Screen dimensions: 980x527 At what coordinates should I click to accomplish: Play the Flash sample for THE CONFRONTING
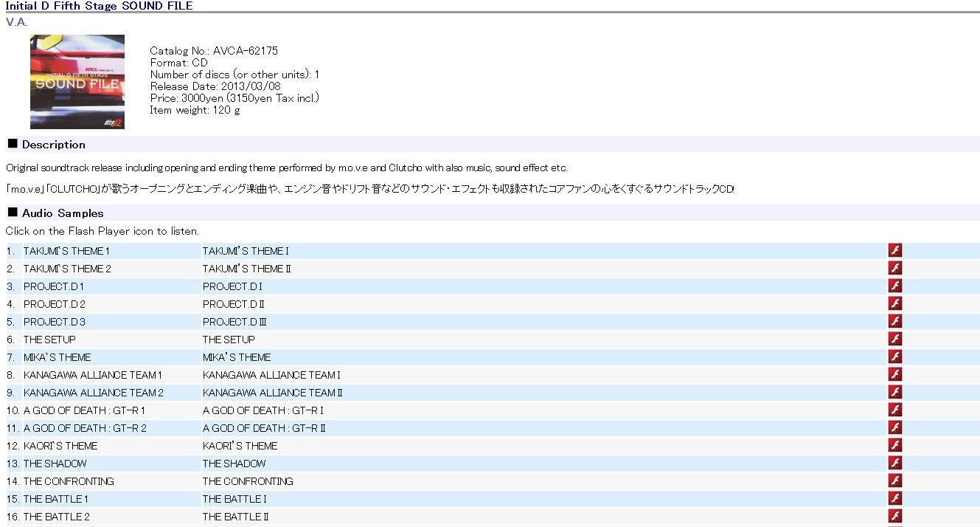point(894,480)
